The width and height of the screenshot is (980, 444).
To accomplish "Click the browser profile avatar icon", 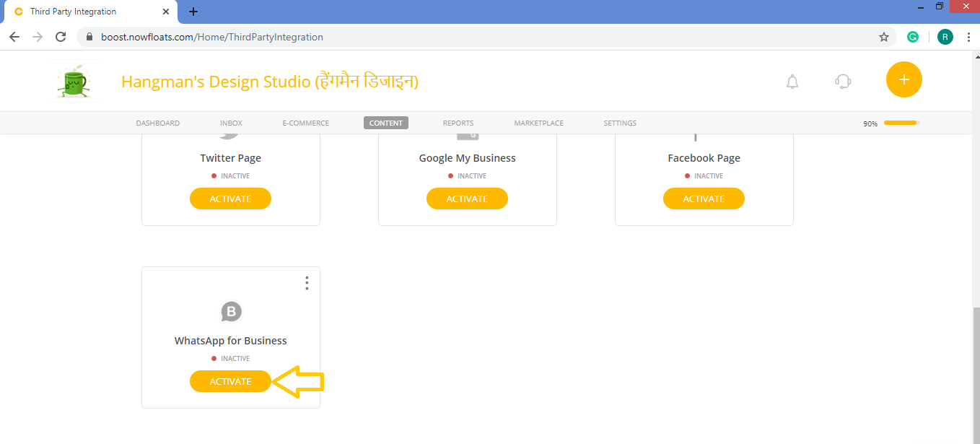I will [945, 36].
